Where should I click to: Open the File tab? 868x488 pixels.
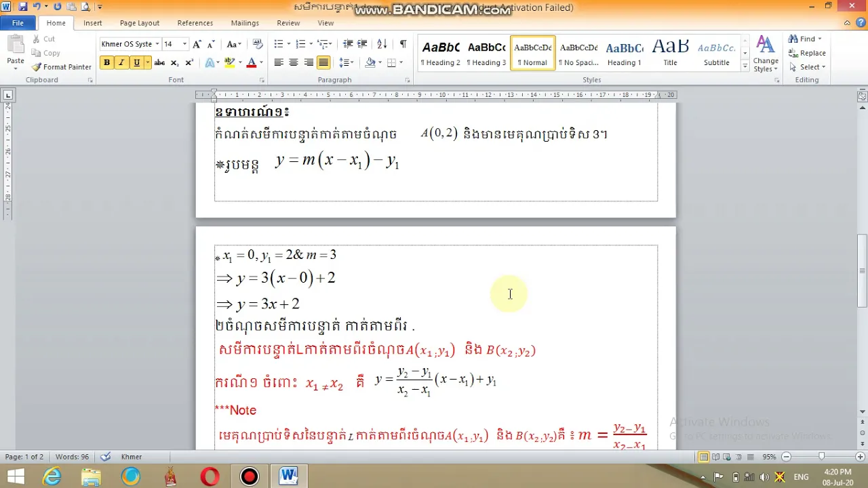(x=18, y=23)
